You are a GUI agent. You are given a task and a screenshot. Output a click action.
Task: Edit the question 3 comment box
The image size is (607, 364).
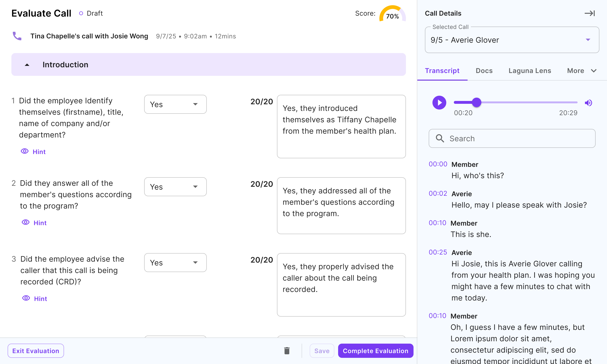[341, 285]
